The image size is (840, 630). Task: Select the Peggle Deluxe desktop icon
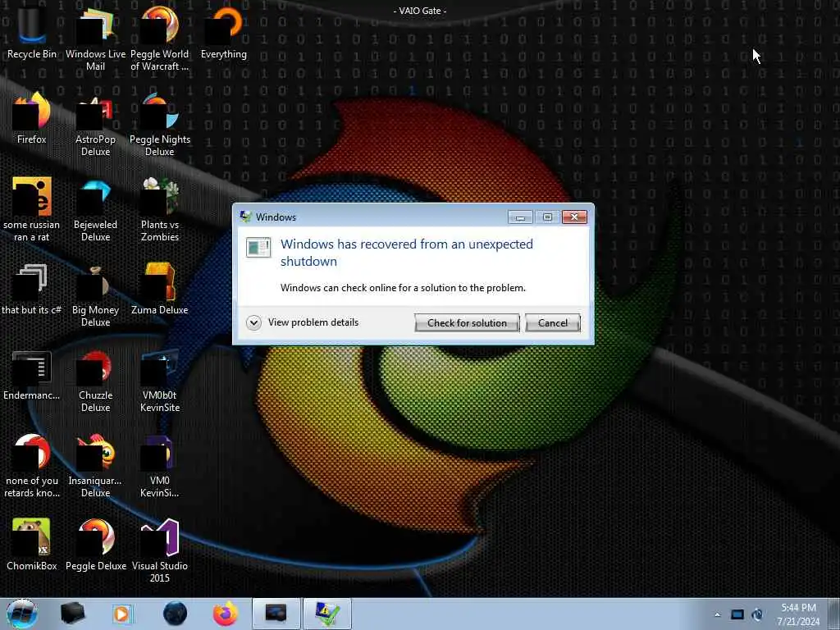(95, 545)
